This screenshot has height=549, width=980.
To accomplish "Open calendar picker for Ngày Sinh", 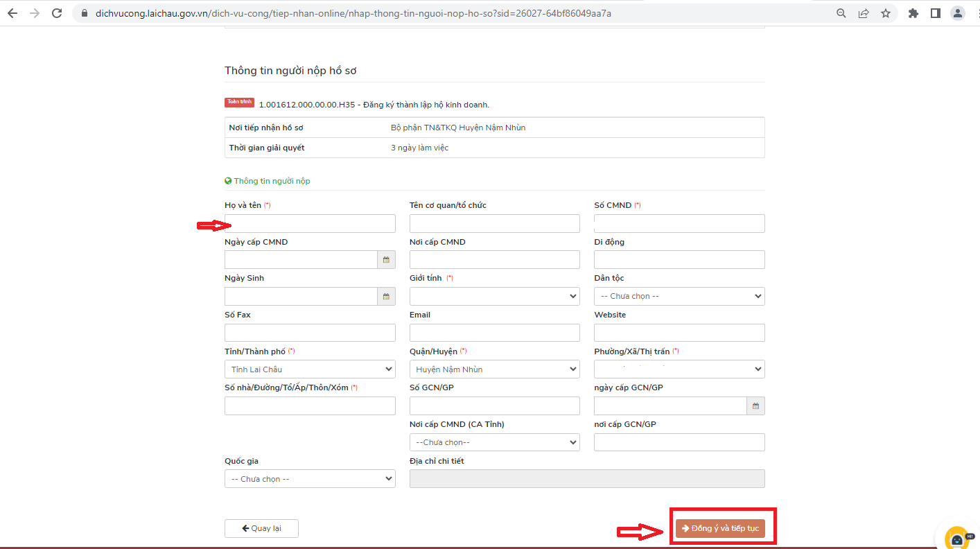I will click(x=386, y=297).
